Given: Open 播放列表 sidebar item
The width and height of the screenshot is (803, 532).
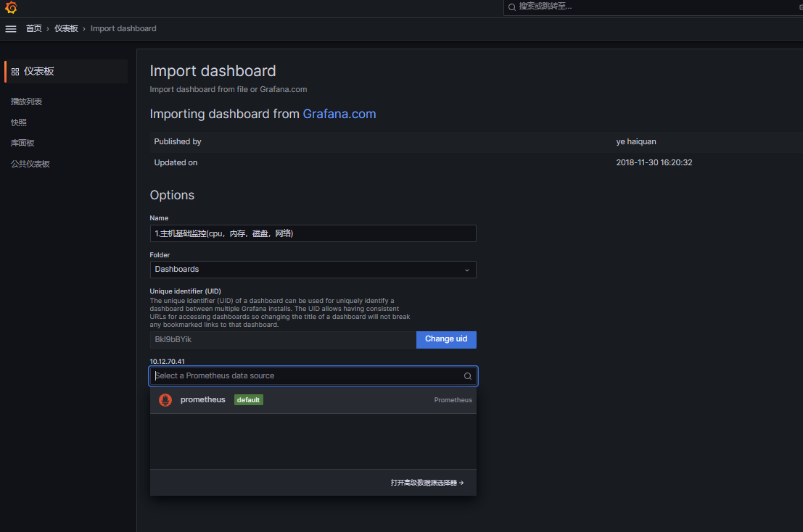Looking at the screenshot, I should tap(27, 101).
